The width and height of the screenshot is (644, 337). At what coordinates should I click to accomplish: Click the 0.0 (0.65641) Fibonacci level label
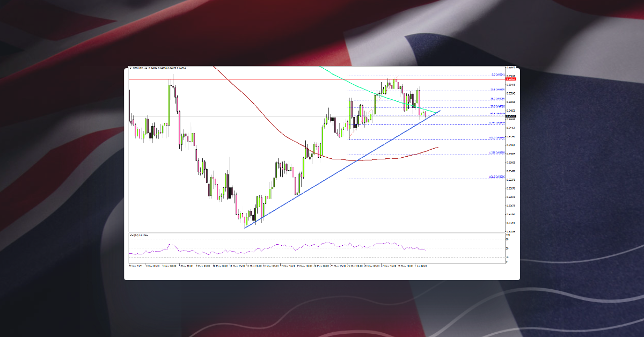pyautogui.click(x=498, y=75)
